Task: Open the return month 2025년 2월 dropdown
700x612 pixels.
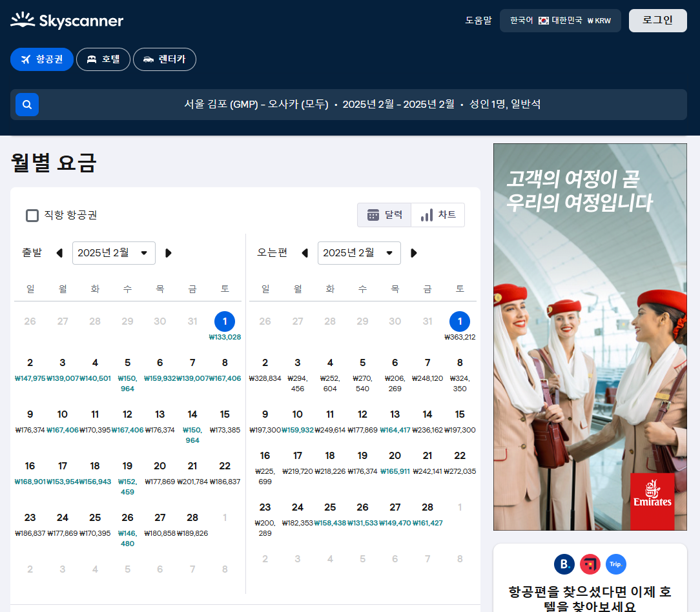Action: point(359,252)
